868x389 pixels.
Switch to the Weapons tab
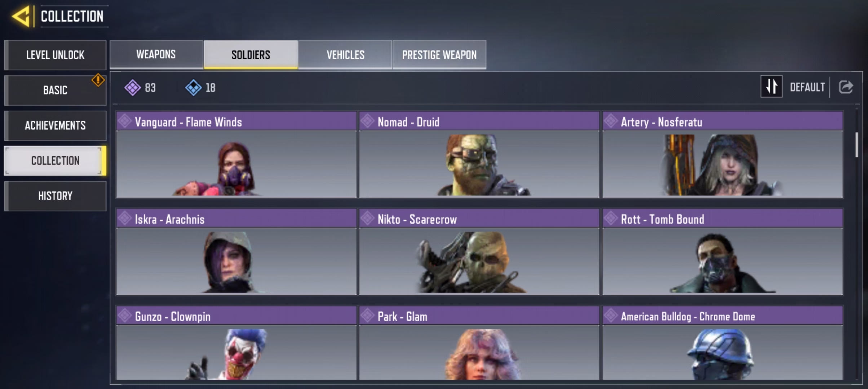[x=156, y=54]
